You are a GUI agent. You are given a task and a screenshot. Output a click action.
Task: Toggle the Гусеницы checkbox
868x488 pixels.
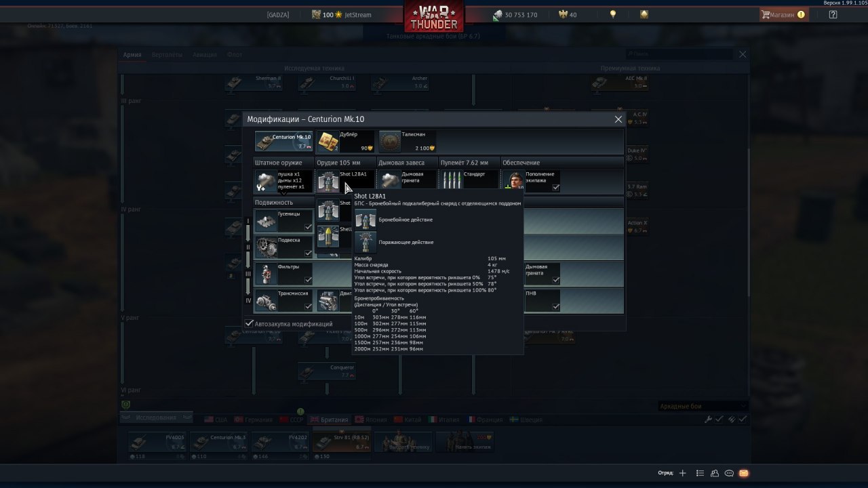coord(308,227)
